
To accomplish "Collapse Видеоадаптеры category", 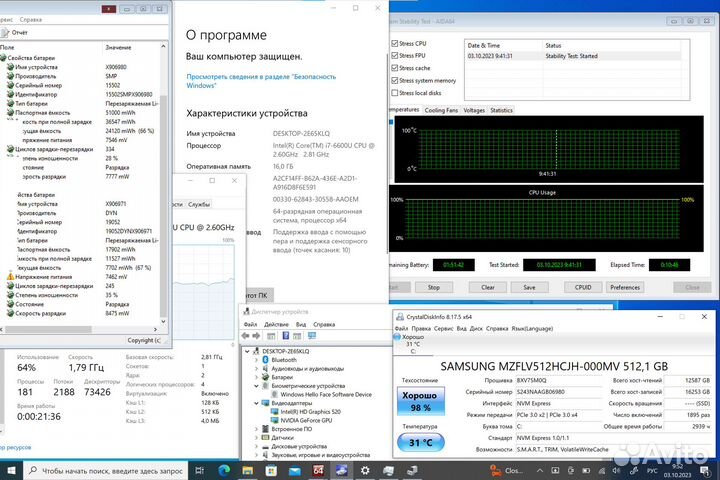I will (x=256, y=403).
